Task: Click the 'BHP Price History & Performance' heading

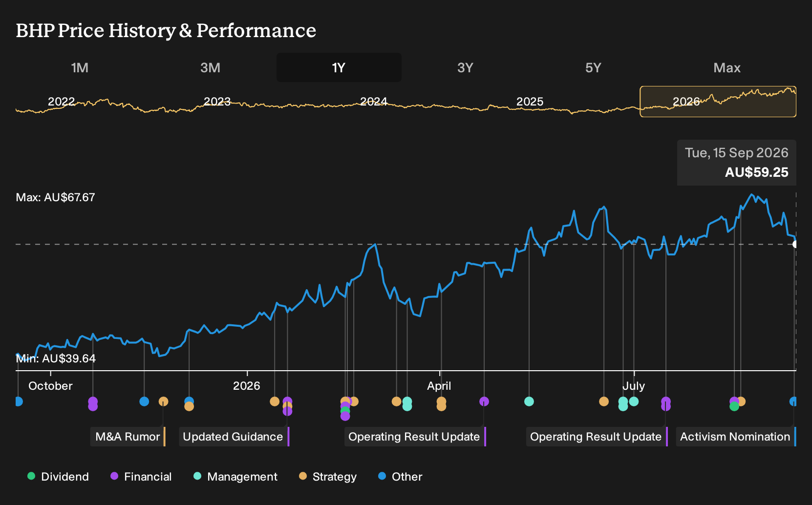Action: (x=166, y=30)
